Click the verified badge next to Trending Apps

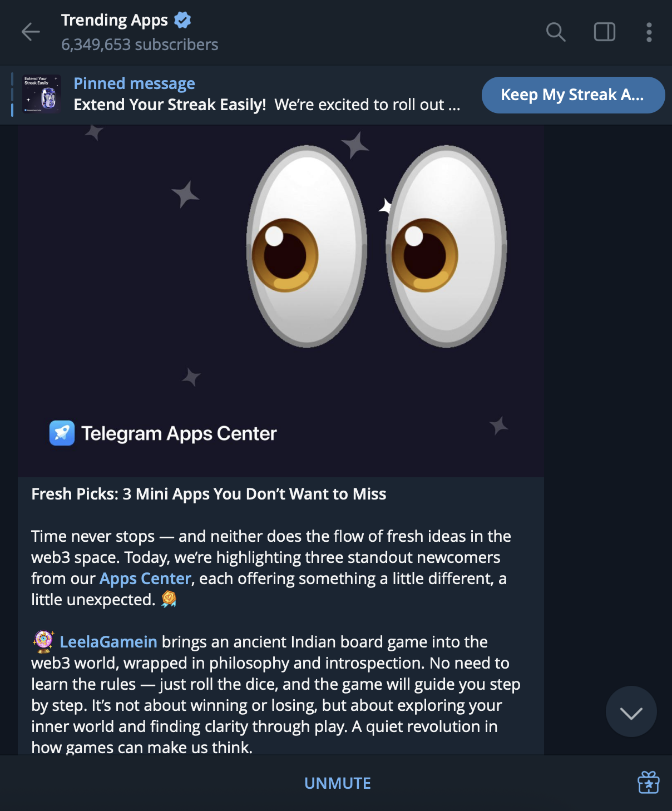(182, 21)
